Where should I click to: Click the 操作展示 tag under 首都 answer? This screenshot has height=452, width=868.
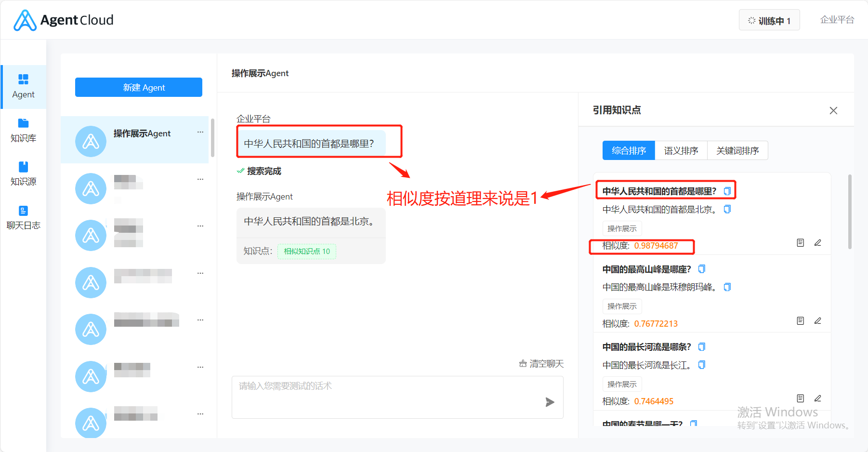click(x=622, y=228)
